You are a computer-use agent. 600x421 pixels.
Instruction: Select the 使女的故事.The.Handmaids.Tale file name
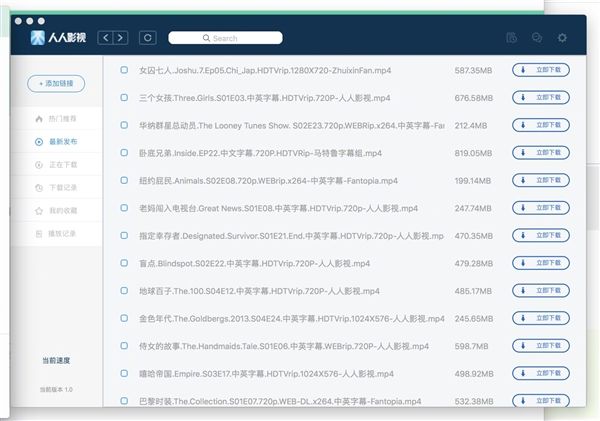coord(284,346)
